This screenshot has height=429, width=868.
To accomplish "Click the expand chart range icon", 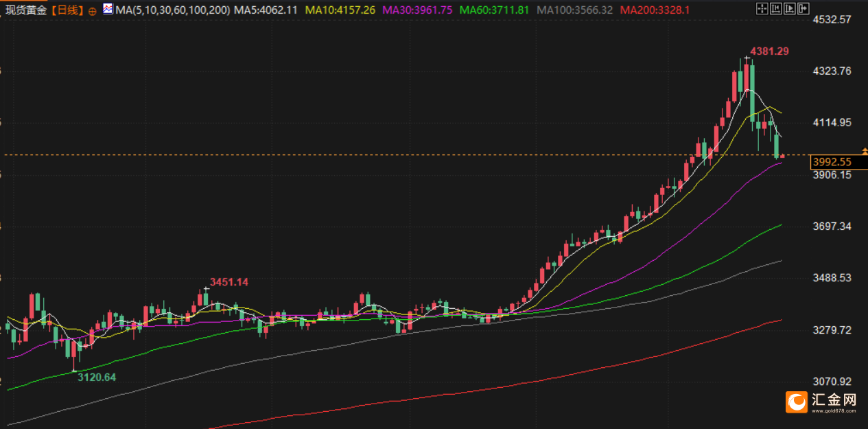I will pyautogui.click(x=790, y=9).
